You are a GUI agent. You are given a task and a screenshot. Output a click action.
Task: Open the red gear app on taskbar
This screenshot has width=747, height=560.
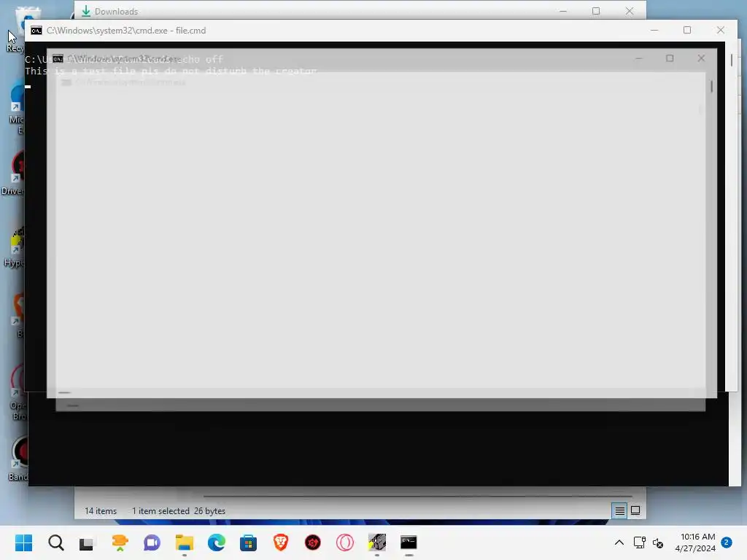pos(312,542)
